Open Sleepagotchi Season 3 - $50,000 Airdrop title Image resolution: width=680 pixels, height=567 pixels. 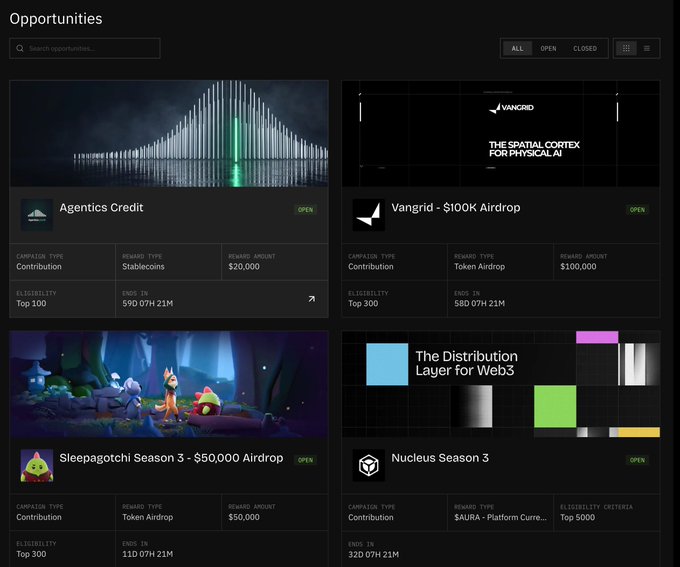coord(171,458)
